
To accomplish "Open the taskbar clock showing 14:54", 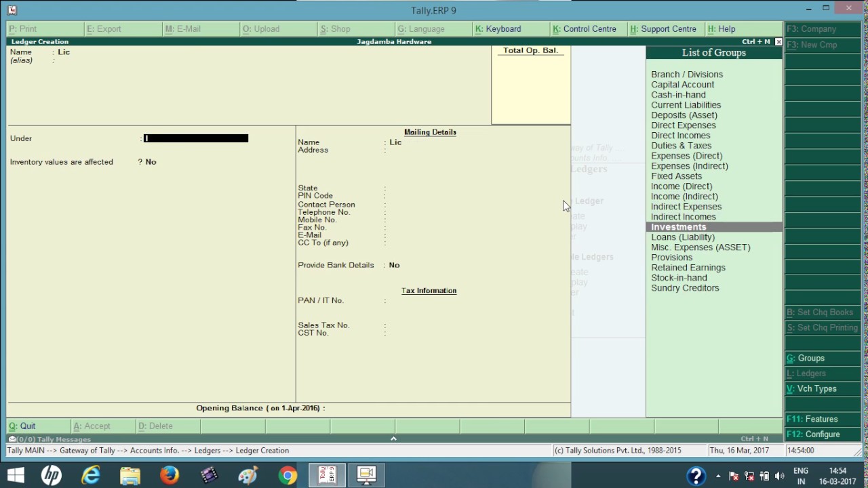I will [x=837, y=476].
